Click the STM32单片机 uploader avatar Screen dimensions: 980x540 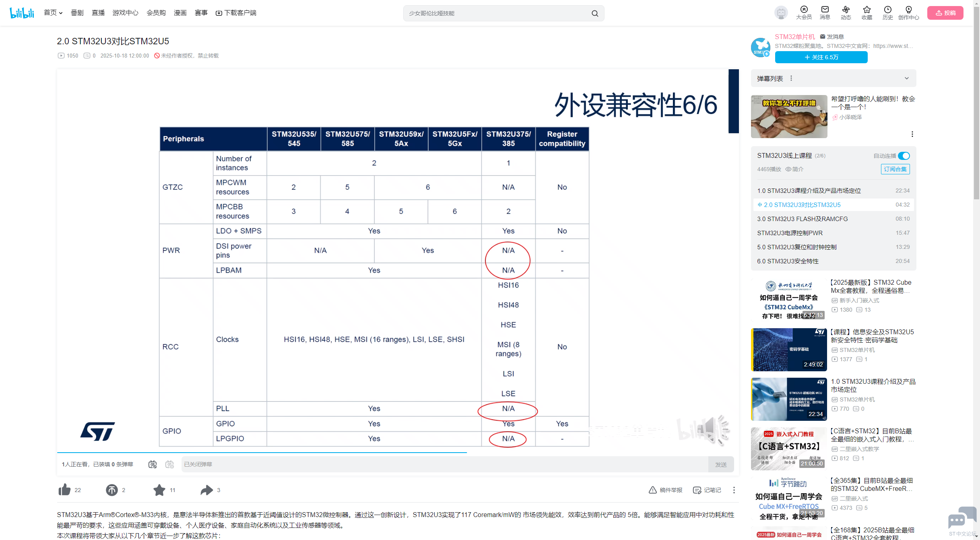click(x=761, y=48)
